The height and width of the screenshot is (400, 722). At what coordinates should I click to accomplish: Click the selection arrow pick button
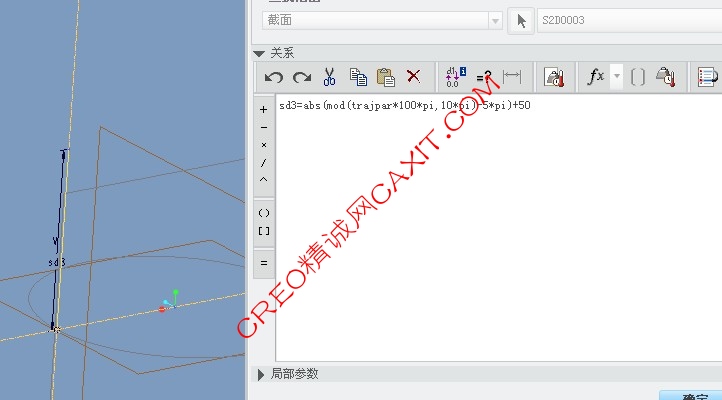coord(521,21)
